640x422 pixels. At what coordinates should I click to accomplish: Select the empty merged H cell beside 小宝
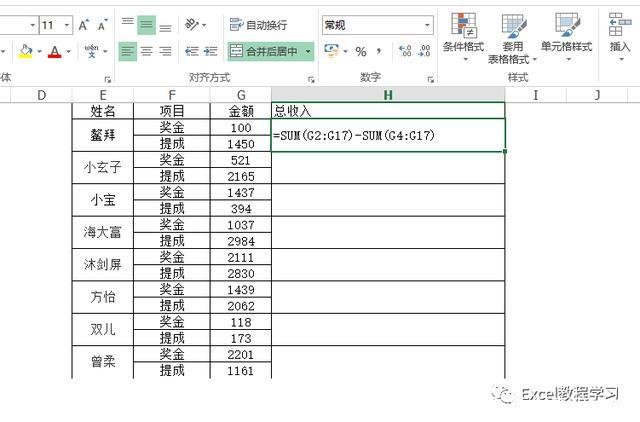pos(388,200)
